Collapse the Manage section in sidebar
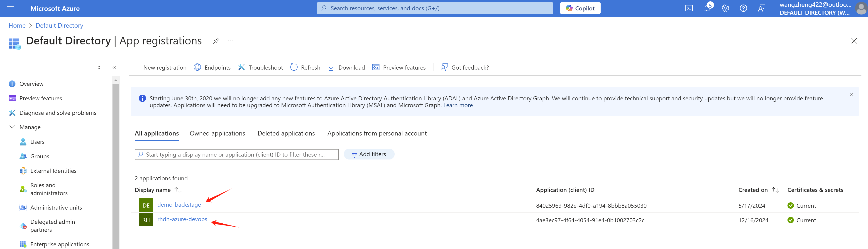This screenshot has height=249, width=868. (x=12, y=127)
